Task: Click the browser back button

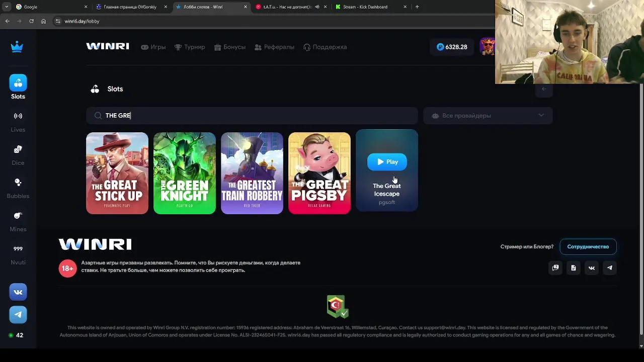Action: 7,21
